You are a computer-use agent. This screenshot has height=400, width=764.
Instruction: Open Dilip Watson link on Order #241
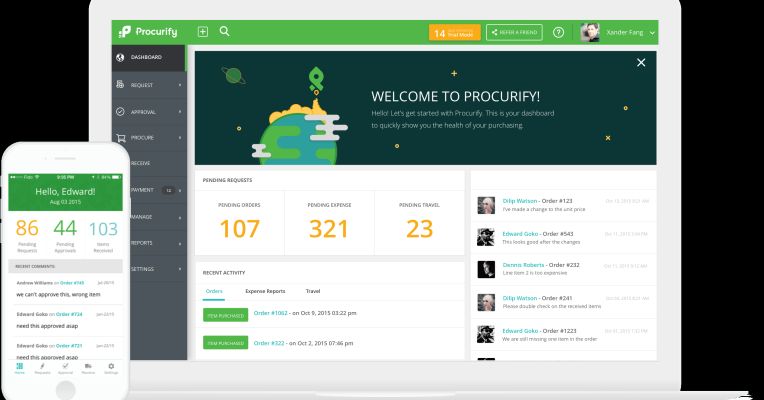[519, 298]
